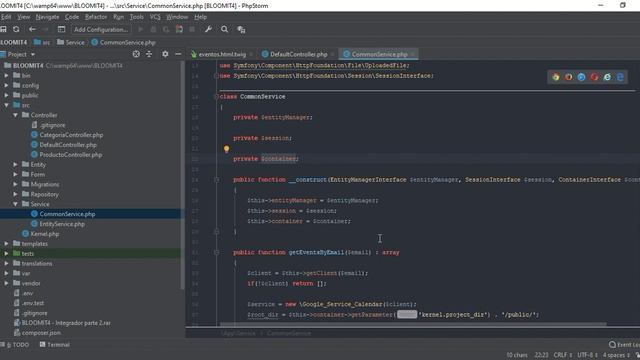Open the Terminal tool window
The image size is (640, 360).
[55, 345]
